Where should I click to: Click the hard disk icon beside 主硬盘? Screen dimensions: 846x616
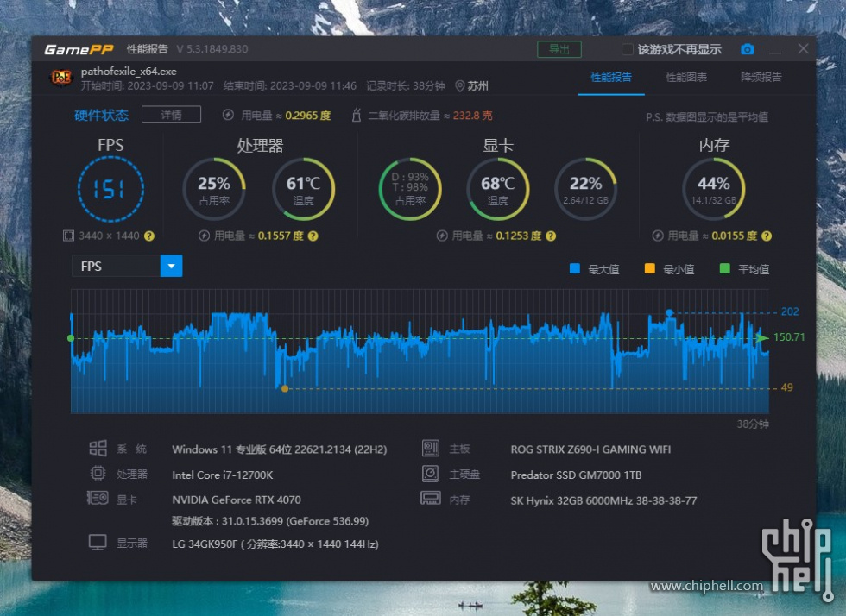point(431,474)
